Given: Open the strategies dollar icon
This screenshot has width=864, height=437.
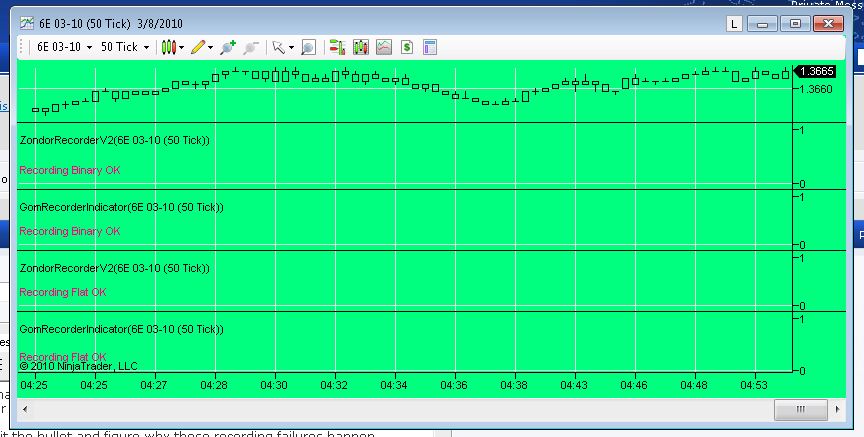Looking at the screenshot, I should (x=407, y=47).
